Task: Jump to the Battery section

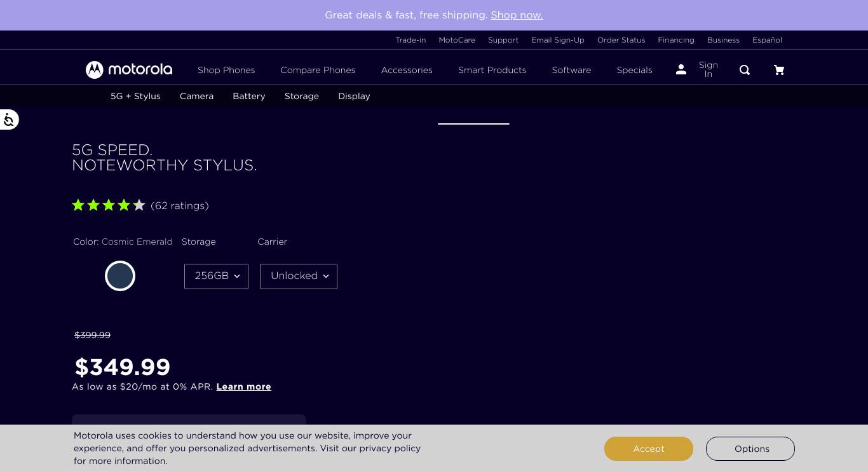Action: (x=249, y=96)
